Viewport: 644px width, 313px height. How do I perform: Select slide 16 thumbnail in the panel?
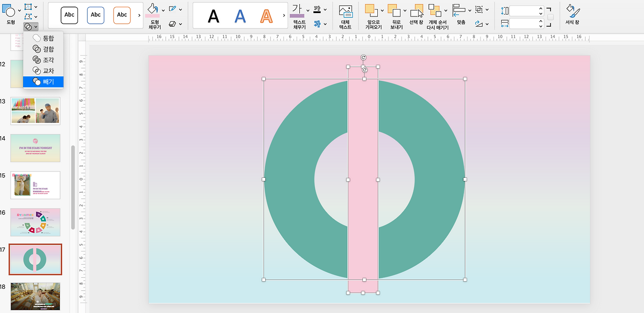tap(35, 222)
